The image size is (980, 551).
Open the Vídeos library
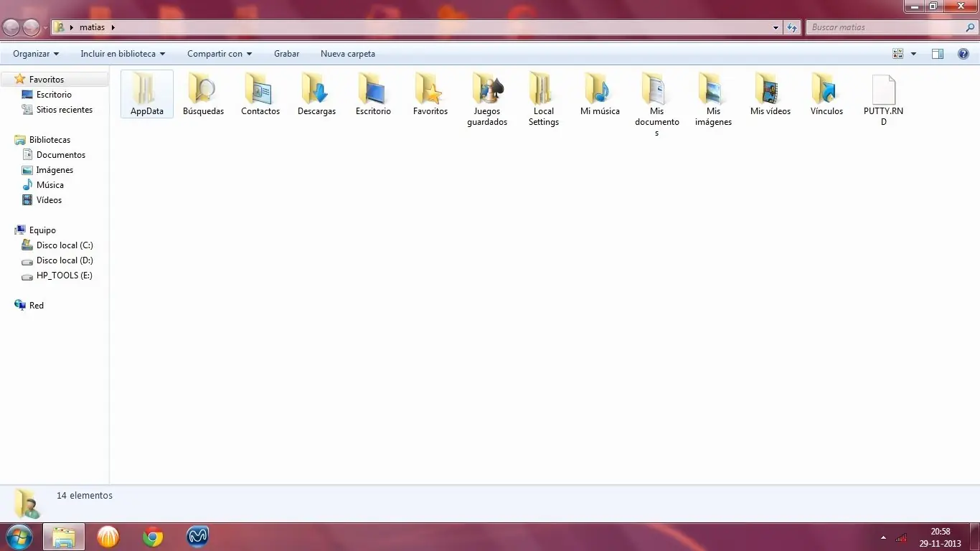[x=49, y=200]
